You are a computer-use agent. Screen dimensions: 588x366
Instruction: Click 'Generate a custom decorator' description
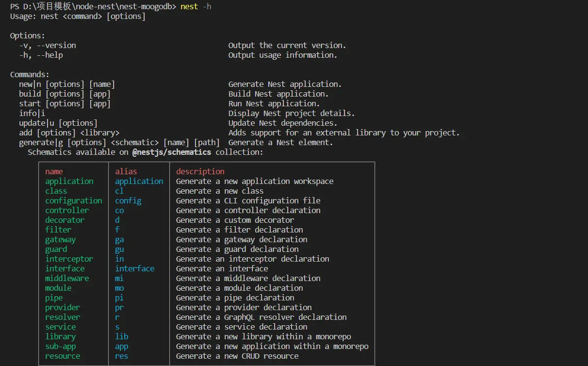[235, 220]
